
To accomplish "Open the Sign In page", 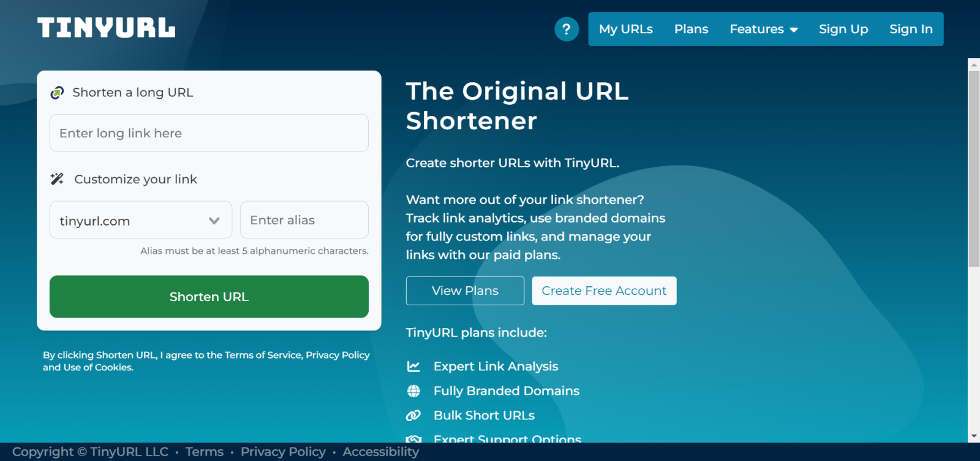I will (911, 29).
